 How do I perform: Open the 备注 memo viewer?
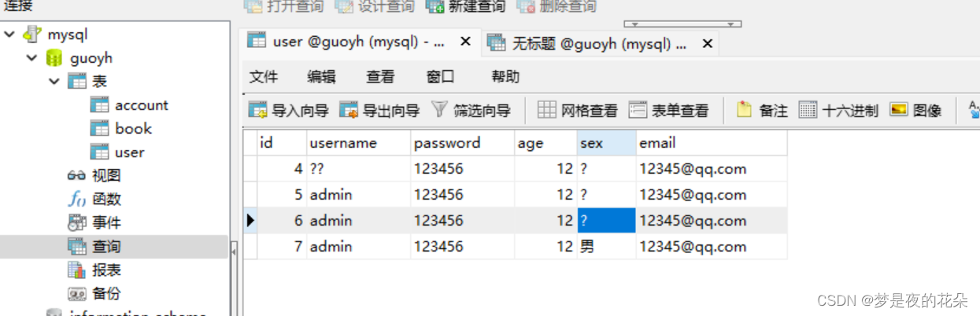(x=761, y=110)
